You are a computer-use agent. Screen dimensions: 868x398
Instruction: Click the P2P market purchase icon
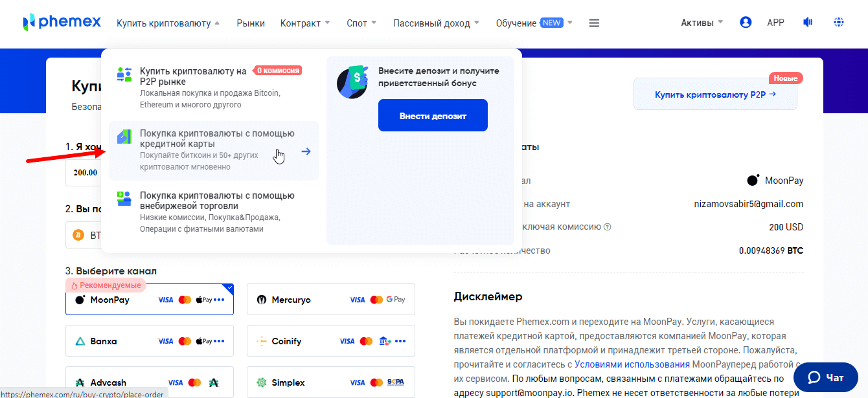tap(124, 75)
